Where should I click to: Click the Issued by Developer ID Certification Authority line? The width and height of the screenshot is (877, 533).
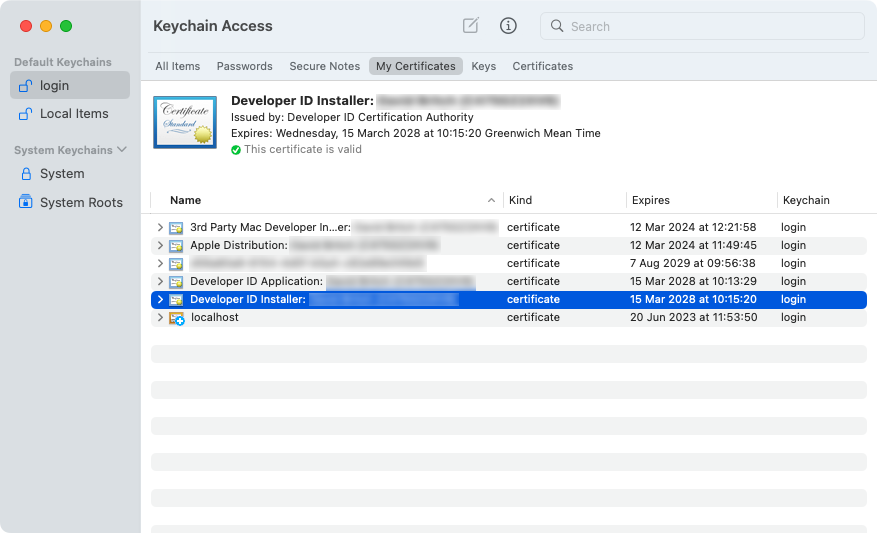tap(352, 117)
